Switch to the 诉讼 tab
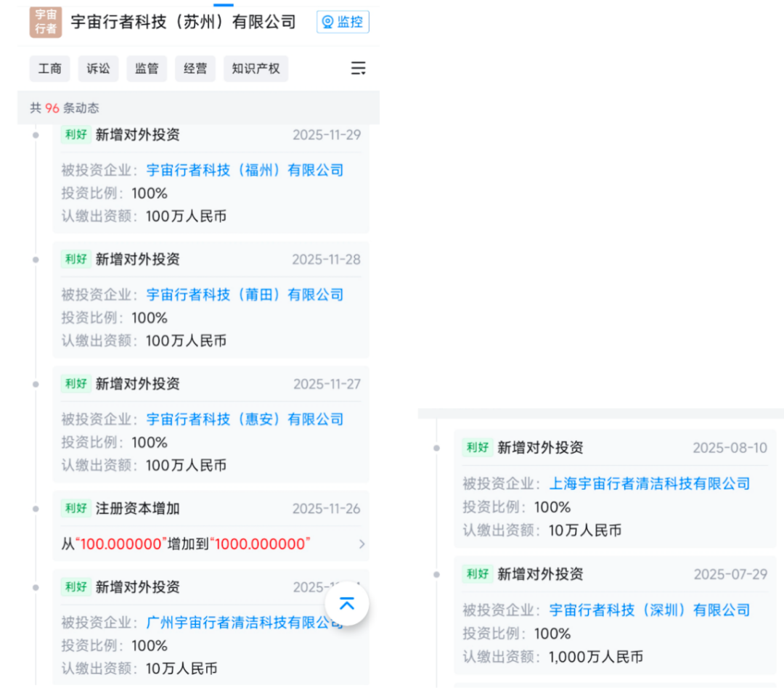The width and height of the screenshot is (784, 696). [99, 69]
